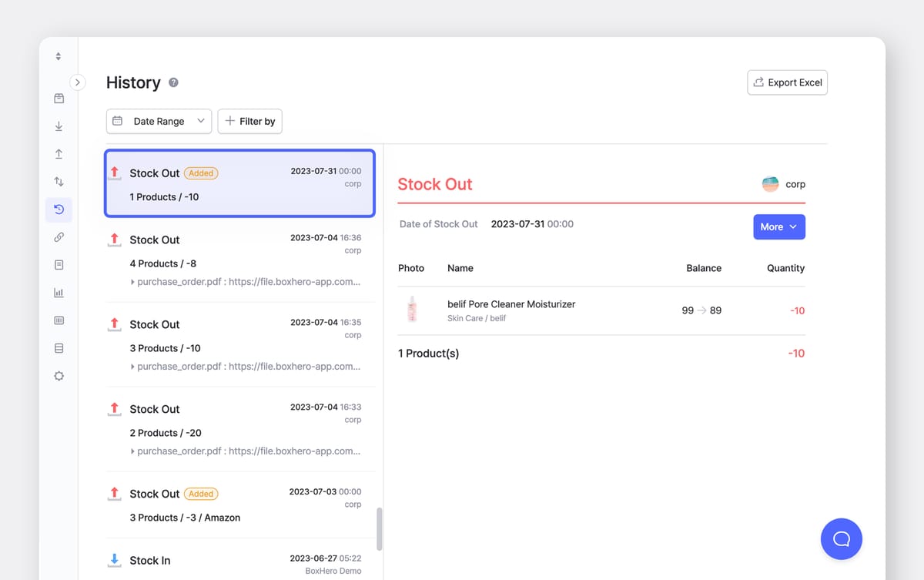The height and width of the screenshot is (580, 924).
Task: Open the Adjust Stock up-down arrows icon
Action: point(59,182)
